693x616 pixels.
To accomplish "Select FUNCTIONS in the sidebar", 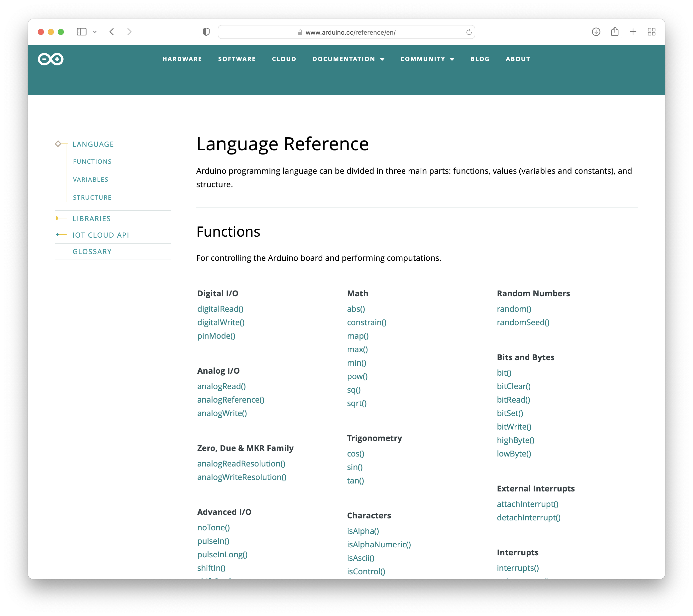I will tap(92, 161).
